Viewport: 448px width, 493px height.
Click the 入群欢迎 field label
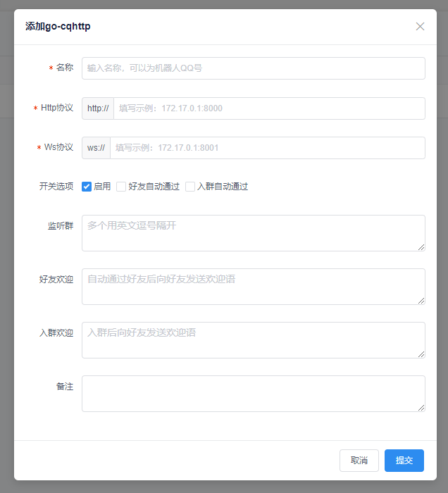click(56, 332)
